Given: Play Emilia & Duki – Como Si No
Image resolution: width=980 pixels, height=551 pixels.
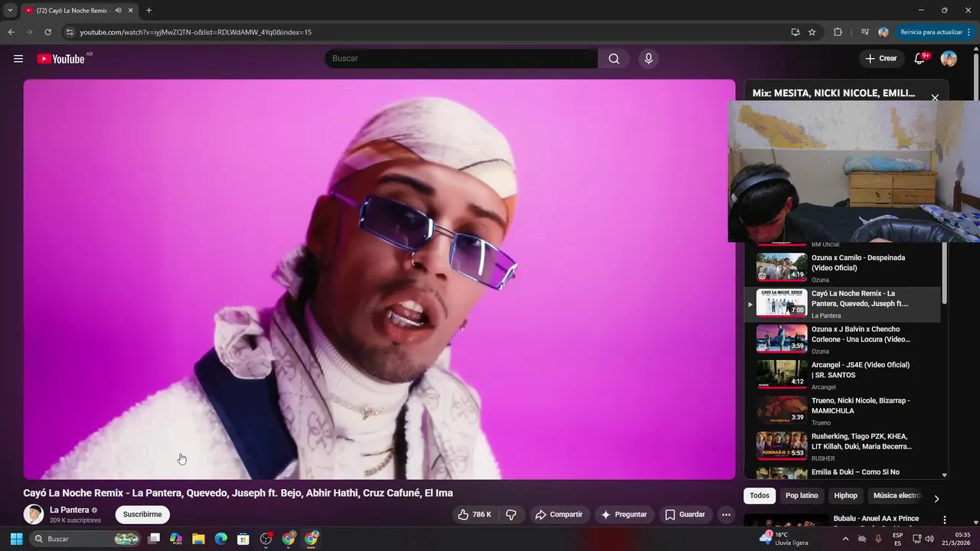Looking at the screenshot, I should click(842, 473).
